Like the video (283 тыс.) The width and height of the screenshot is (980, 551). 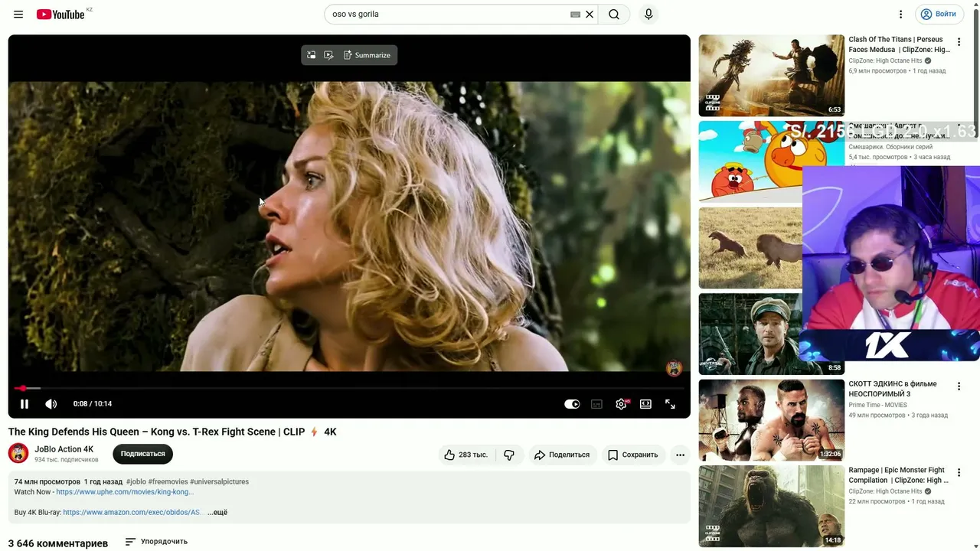coord(465,455)
